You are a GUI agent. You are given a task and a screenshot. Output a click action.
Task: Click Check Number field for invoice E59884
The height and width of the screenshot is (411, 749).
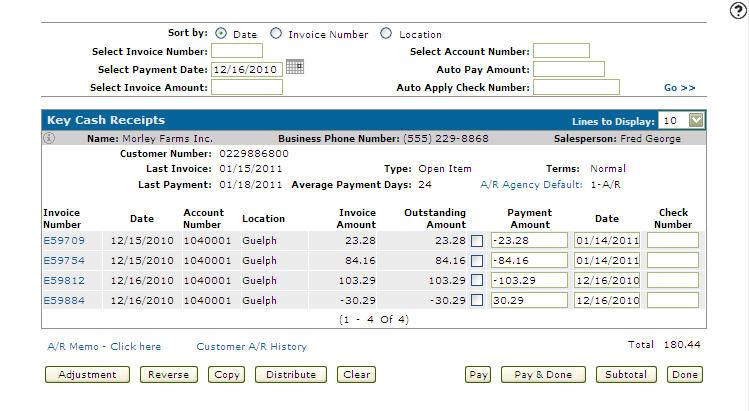[672, 299]
